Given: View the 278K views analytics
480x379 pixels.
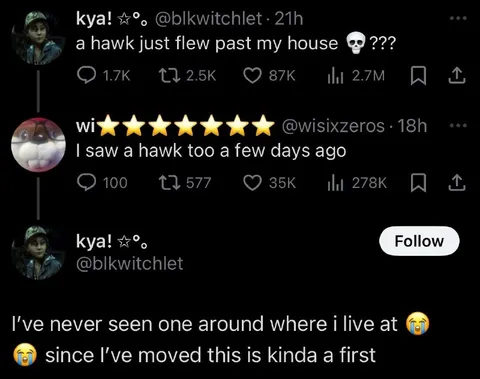Looking at the screenshot, I should pyautogui.click(x=357, y=183).
